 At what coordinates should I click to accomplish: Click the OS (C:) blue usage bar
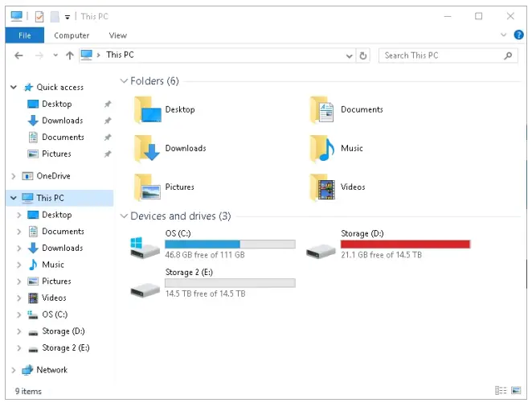pyautogui.click(x=230, y=245)
